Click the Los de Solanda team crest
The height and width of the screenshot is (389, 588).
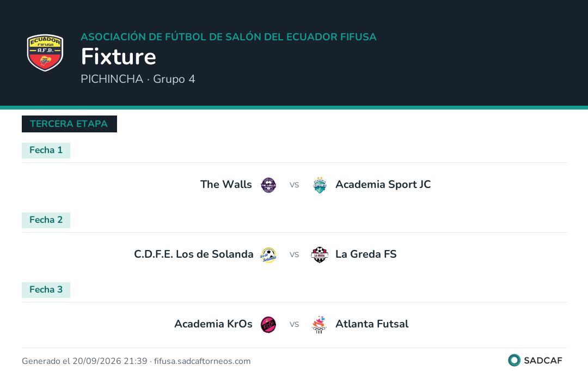(x=268, y=255)
